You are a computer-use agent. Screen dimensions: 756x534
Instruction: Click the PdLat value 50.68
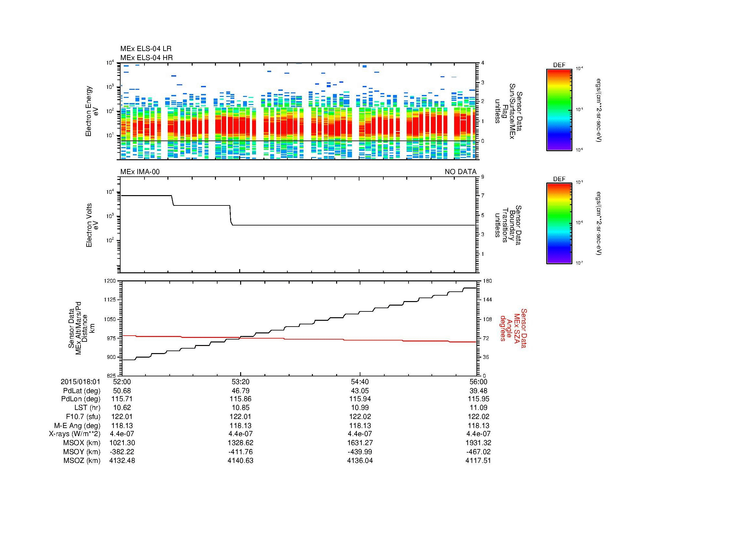click(122, 391)
